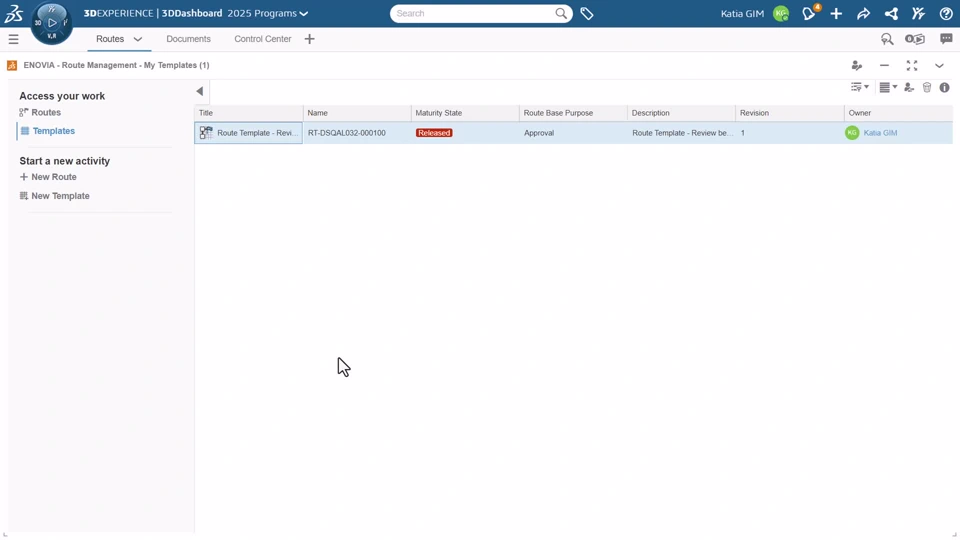Open the tools icon beside help

click(918, 13)
